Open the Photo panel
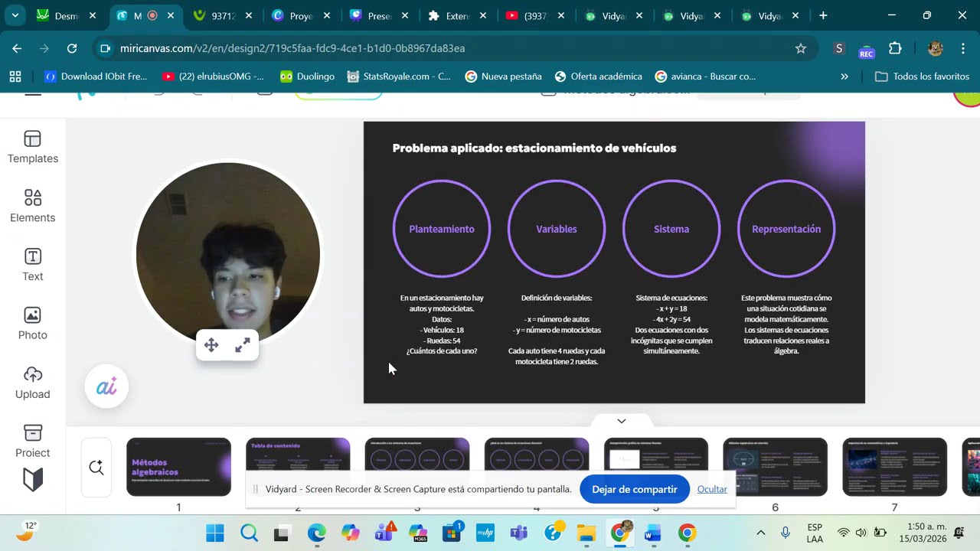This screenshot has width=980, height=551. click(x=32, y=324)
